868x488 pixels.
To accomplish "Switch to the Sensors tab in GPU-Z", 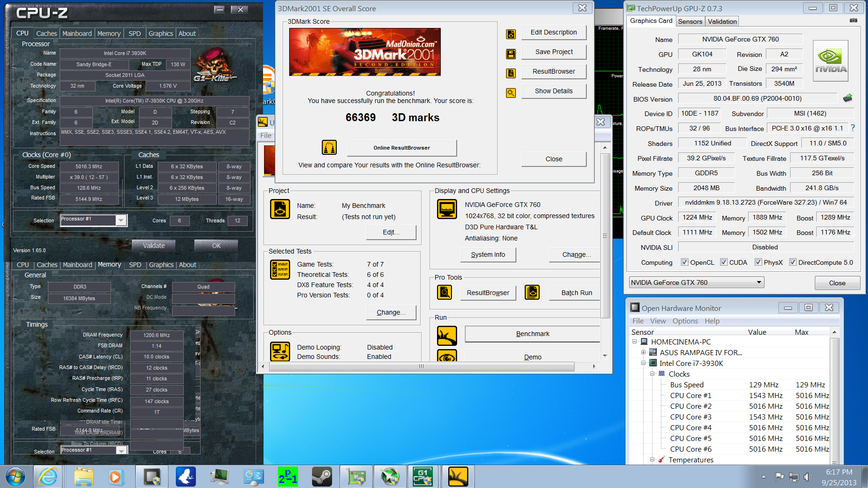I will tap(690, 21).
